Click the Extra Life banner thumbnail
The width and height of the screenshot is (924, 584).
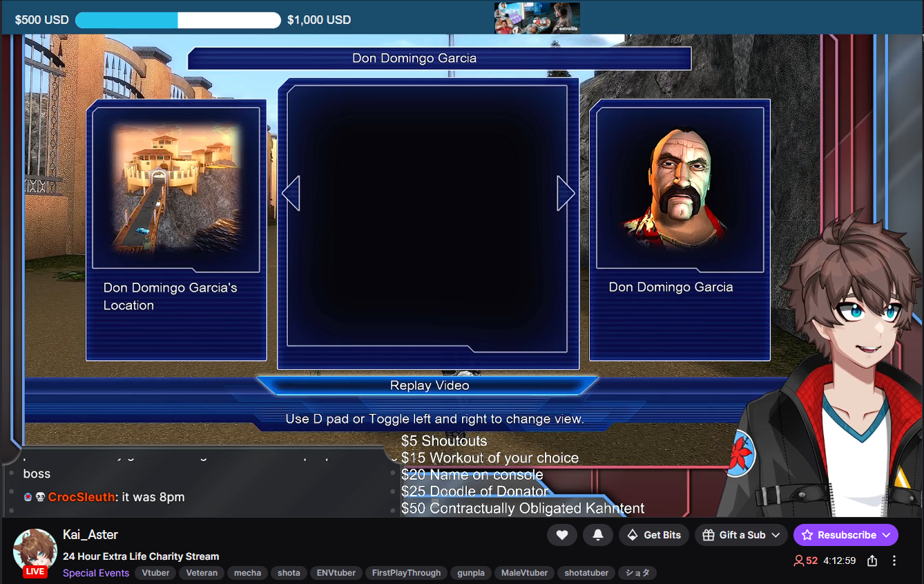(537, 18)
